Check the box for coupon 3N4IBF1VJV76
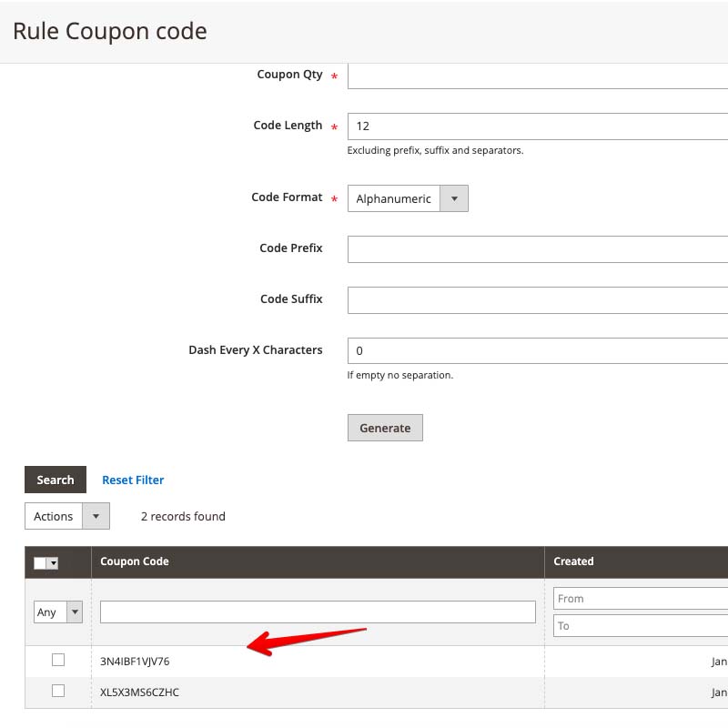The height and width of the screenshot is (728, 728). coord(58,660)
